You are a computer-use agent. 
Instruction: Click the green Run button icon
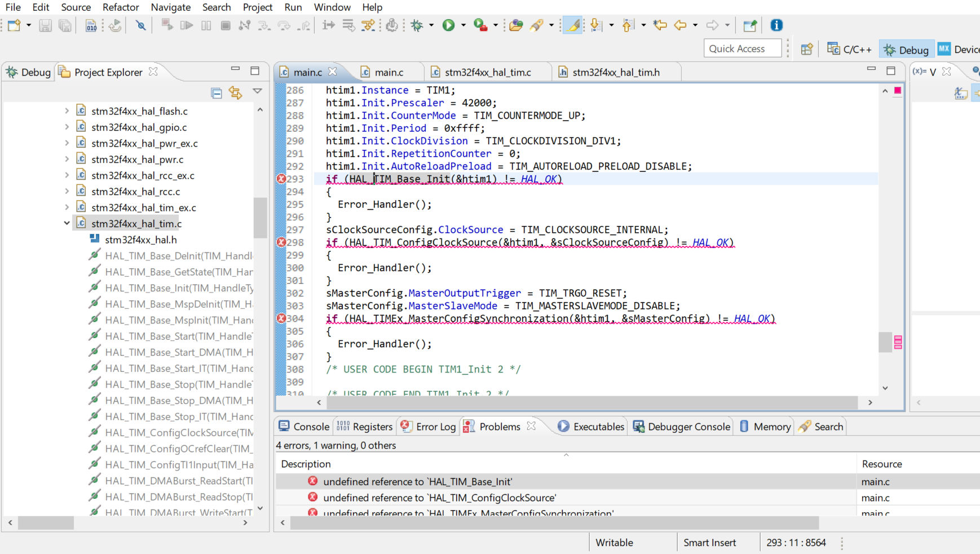(x=448, y=25)
